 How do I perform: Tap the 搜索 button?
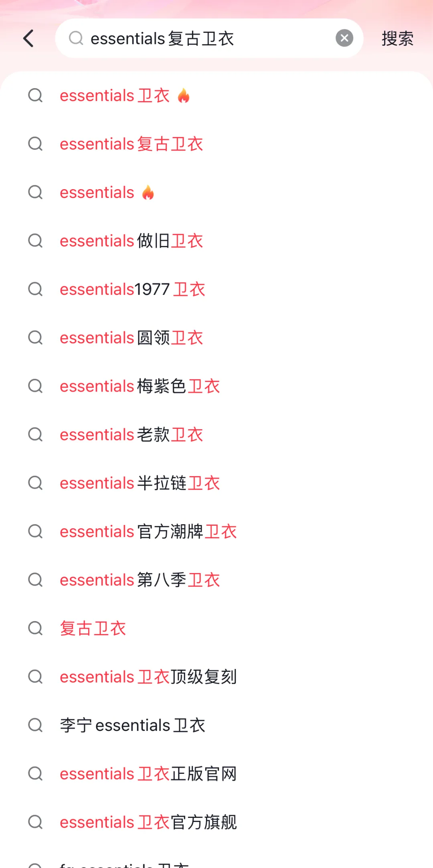click(x=397, y=38)
